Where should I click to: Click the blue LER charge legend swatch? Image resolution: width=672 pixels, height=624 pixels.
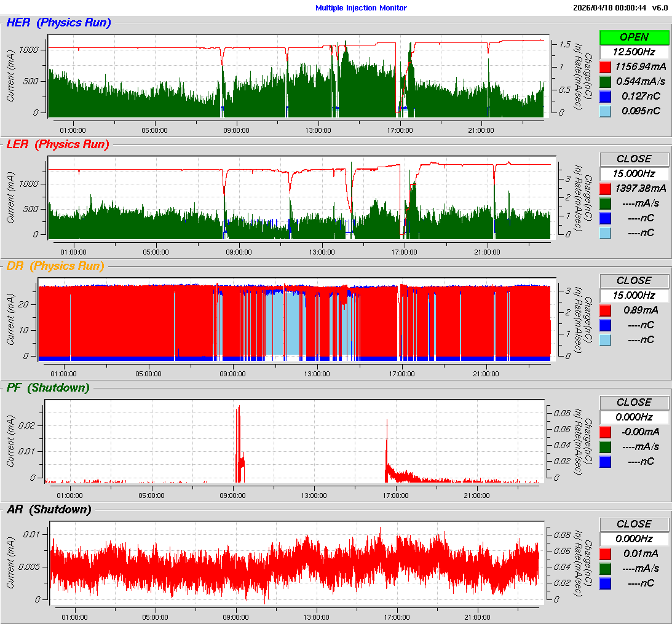606,218
